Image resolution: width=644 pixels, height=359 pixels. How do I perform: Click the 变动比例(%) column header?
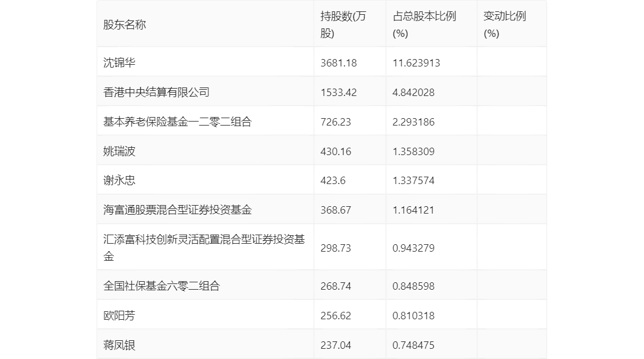point(504,24)
